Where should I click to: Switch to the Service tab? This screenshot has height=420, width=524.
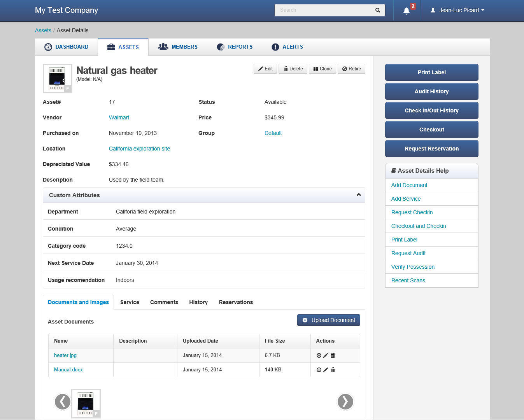[x=130, y=302]
